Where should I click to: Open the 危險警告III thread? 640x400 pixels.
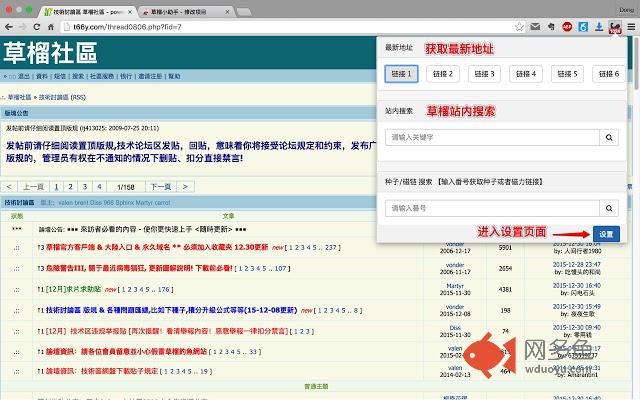[x=139, y=269]
